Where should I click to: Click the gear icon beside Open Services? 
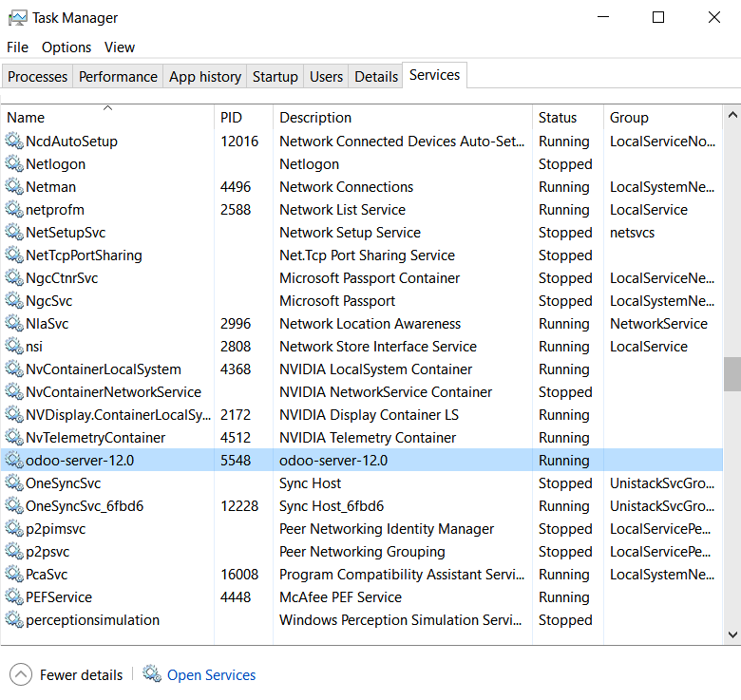[x=152, y=673]
